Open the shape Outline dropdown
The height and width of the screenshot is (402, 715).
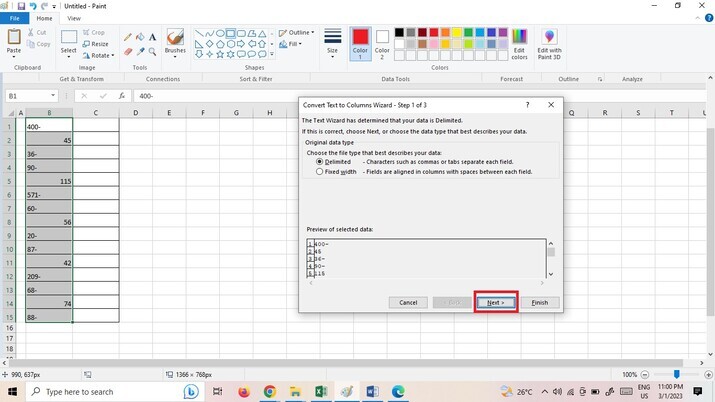pyautogui.click(x=296, y=32)
